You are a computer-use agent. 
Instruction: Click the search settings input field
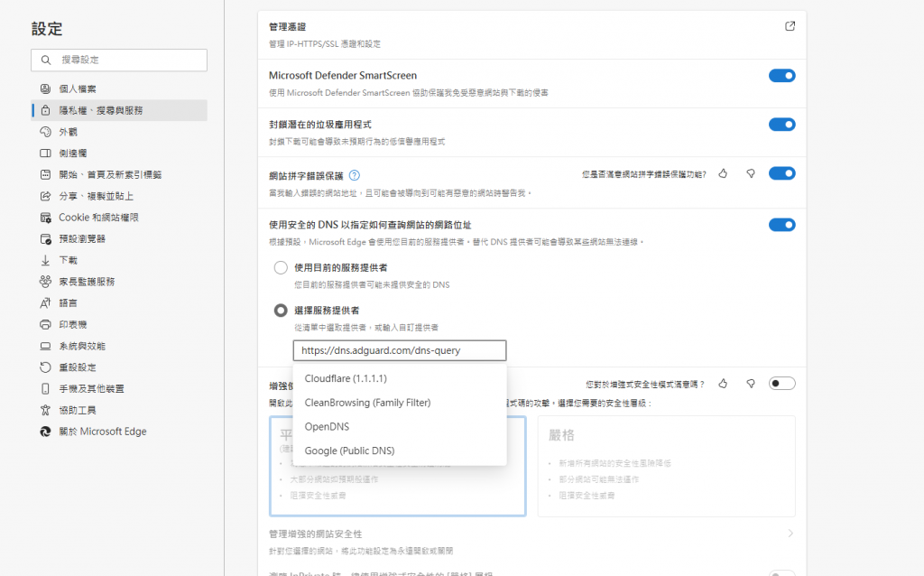(x=119, y=60)
